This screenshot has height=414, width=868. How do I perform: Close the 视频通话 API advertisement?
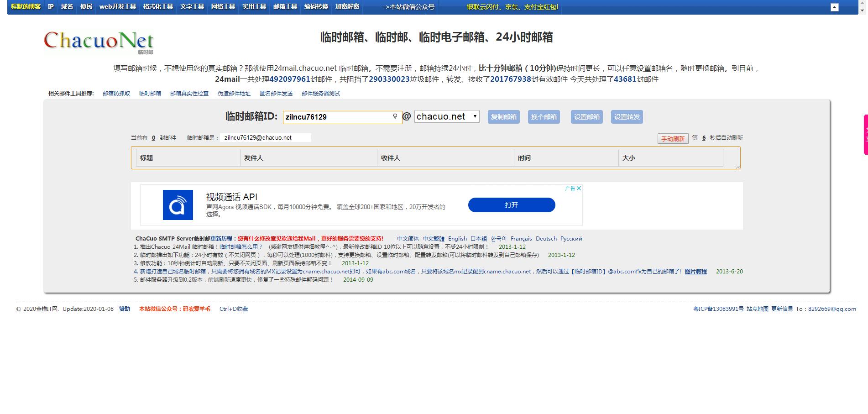click(x=578, y=188)
